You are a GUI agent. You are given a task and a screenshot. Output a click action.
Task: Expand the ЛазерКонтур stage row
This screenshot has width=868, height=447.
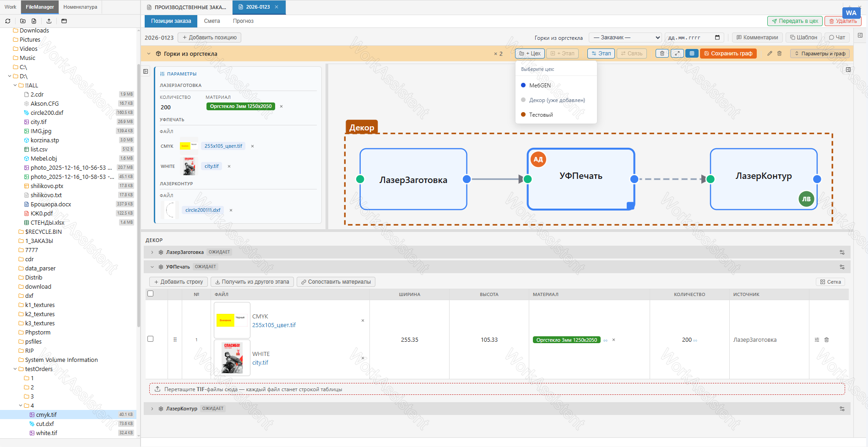[x=152, y=409]
